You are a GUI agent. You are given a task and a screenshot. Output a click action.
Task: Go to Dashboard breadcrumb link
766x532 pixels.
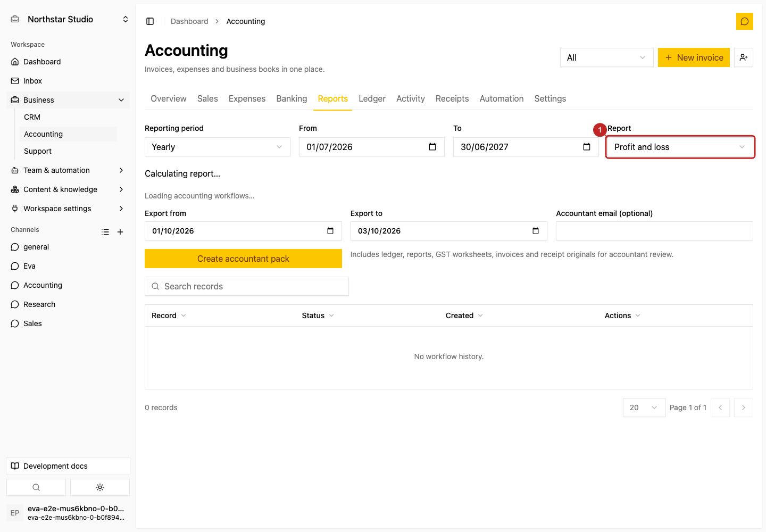coord(189,21)
